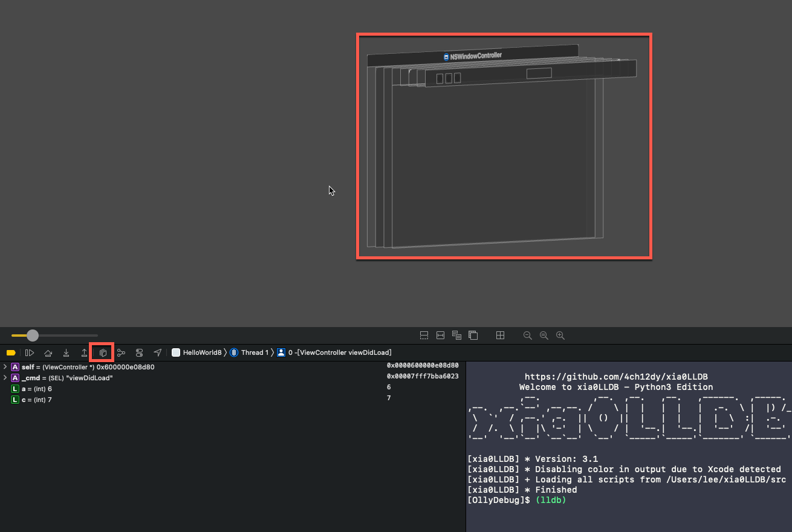
Task: Expand the self variable row
Action: pos(5,367)
